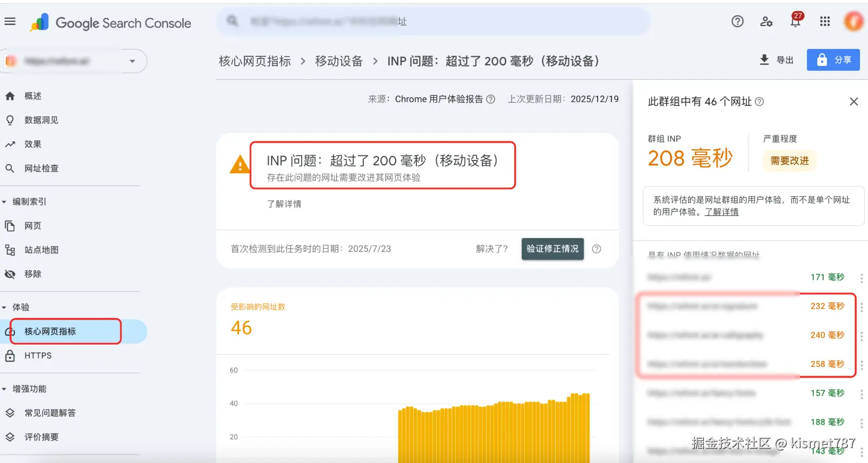
Task: Click the 需要改进 severity badge
Action: tap(789, 161)
